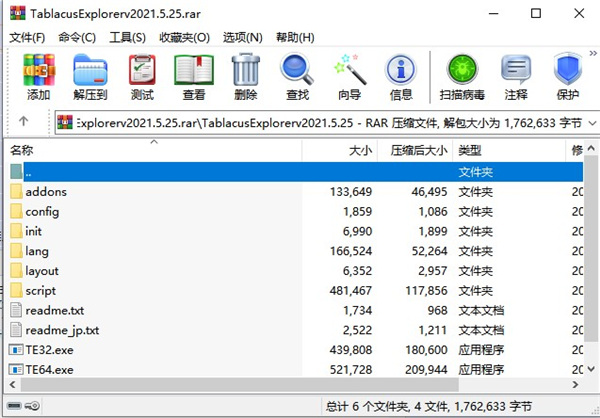This screenshot has height=418, width=600.
Task: Open the 文件(F) menu
Action: click(x=27, y=38)
